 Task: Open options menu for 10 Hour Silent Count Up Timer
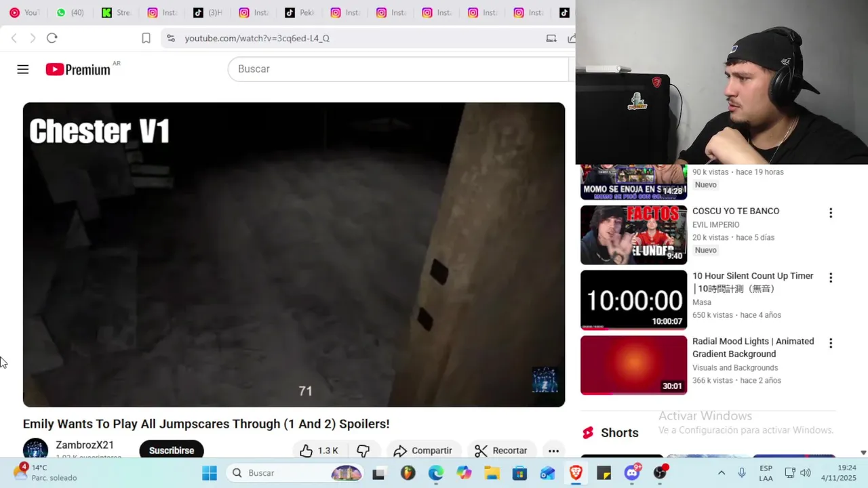coord(830,278)
